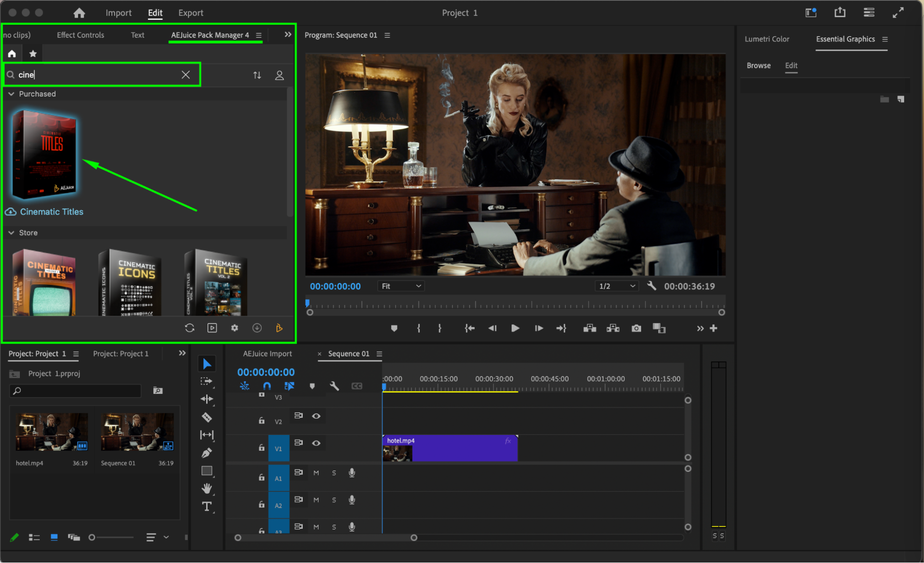
Task: Click the Export Frame camera icon
Action: pyautogui.click(x=636, y=328)
